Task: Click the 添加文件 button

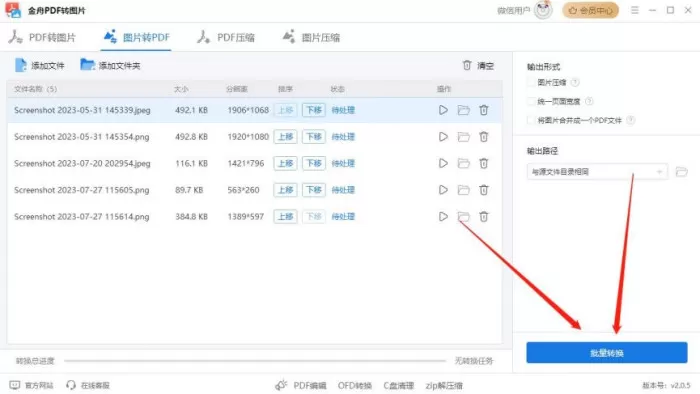Action: (x=40, y=66)
